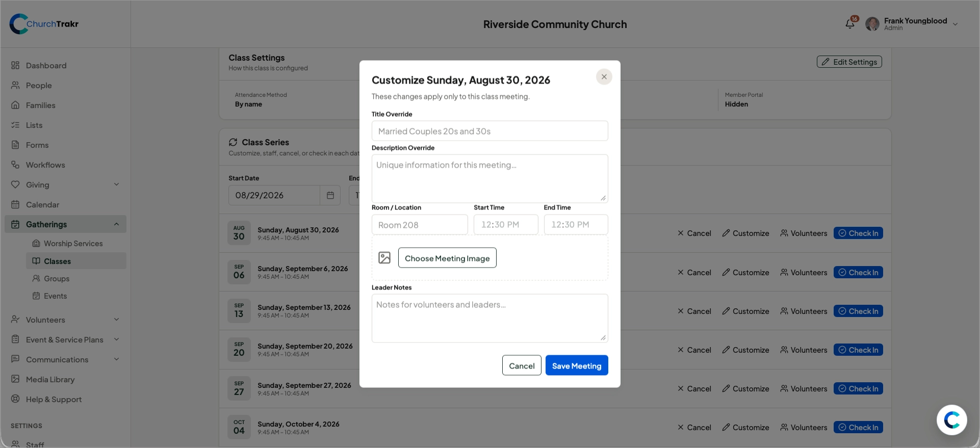Click the notifications bell icon
Viewport: 980px width, 448px height.
pos(849,24)
